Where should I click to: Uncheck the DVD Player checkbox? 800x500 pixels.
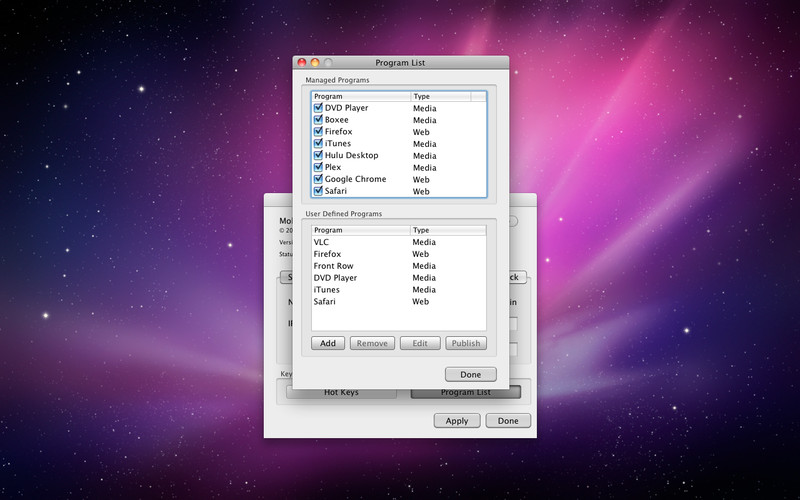click(x=318, y=108)
